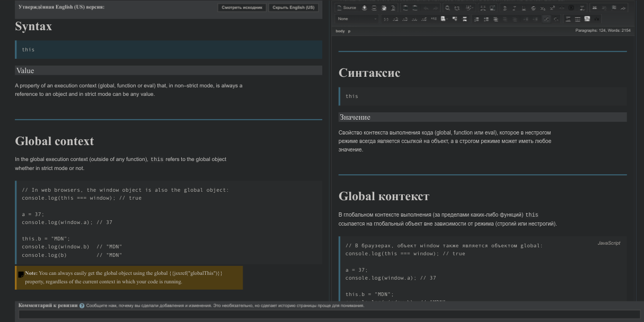Toggle Bold formatting
The width and height of the screenshot is (644, 322).
pos(505,7)
